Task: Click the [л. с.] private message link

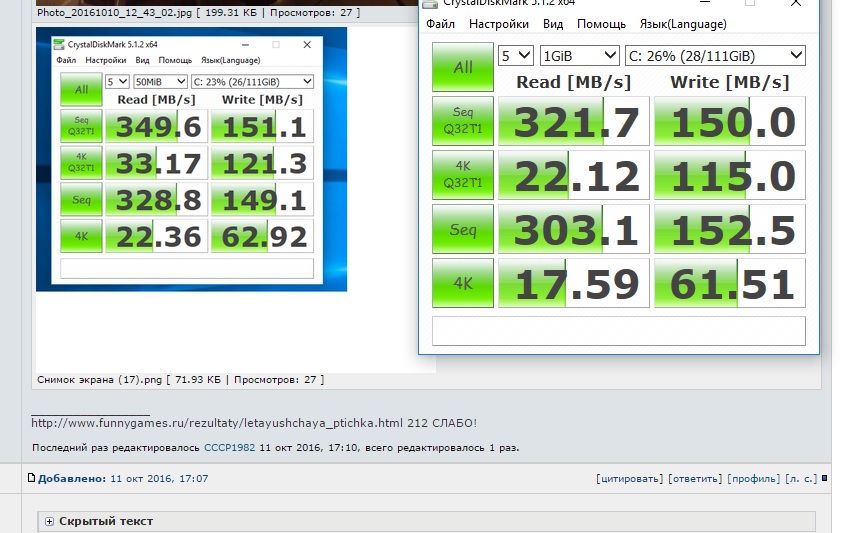Action: [x=801, y=479]
